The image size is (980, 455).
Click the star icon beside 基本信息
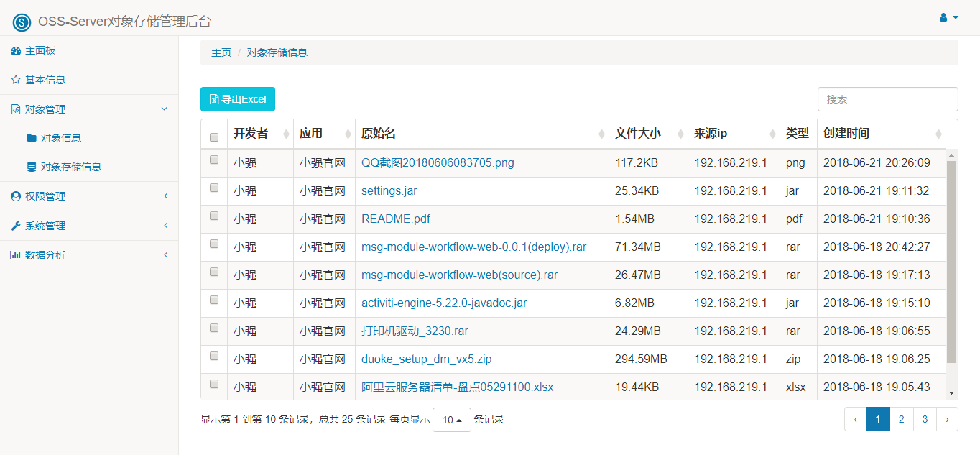pos(16,80)
